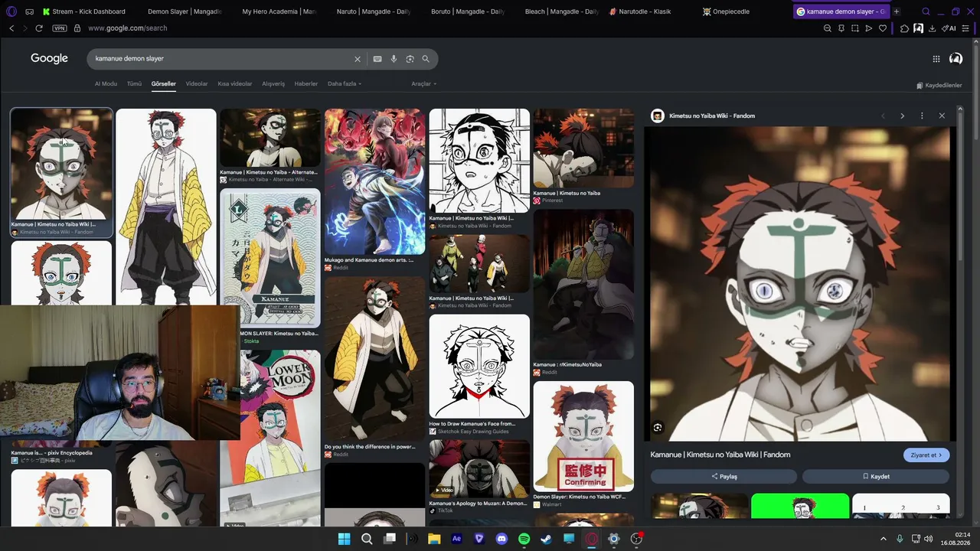980x551 pixels.
Task: Open the VPN badge in the address bar
Action: pos(60,28)
